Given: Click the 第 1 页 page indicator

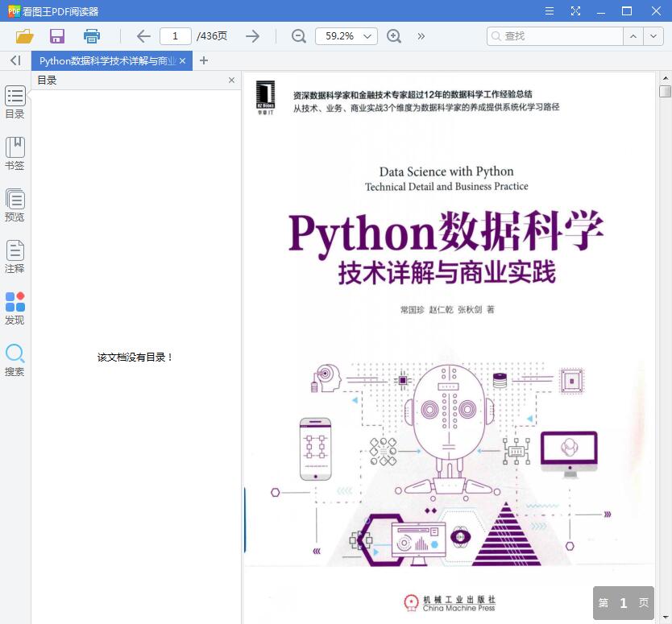Looking at the screenshot, I should [623, 603].
